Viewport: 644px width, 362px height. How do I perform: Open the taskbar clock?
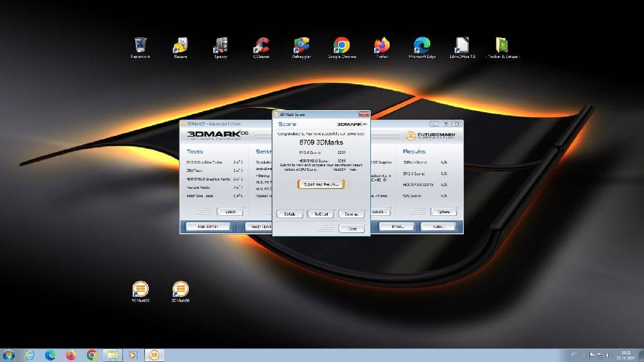click(625, 356)
